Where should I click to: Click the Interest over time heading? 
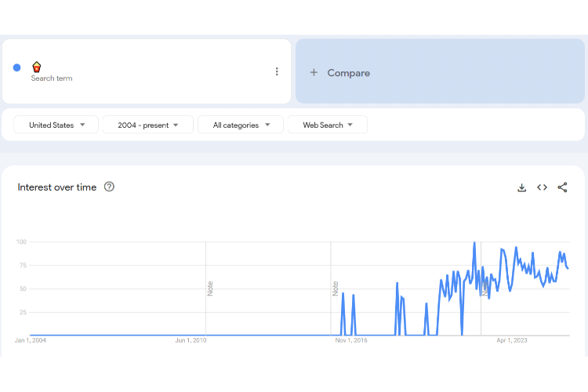coord(57,187)
